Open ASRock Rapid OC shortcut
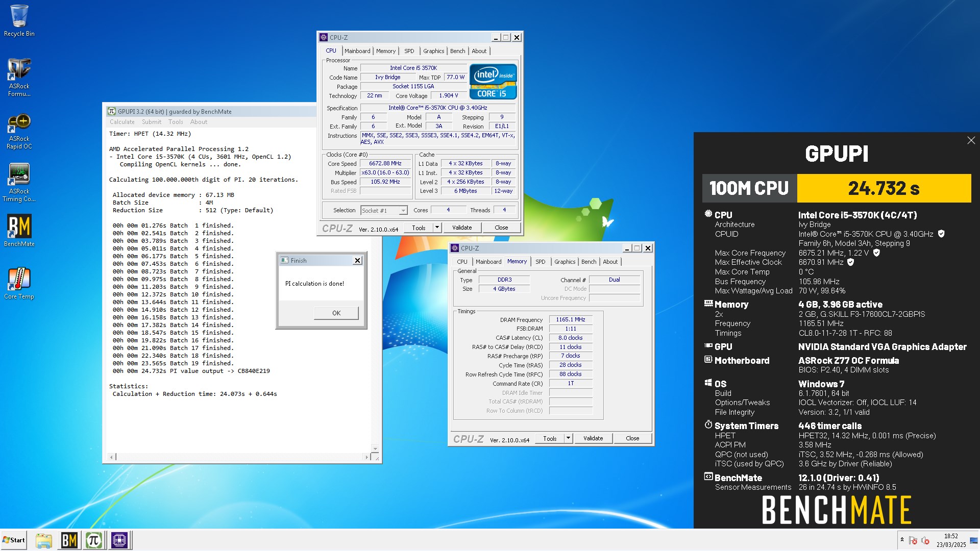 pos(19,131)
